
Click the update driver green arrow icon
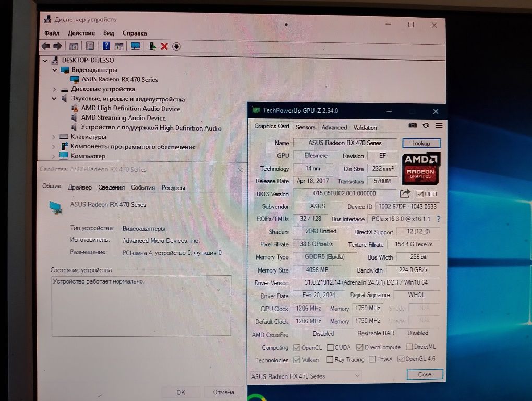[152, 46]
